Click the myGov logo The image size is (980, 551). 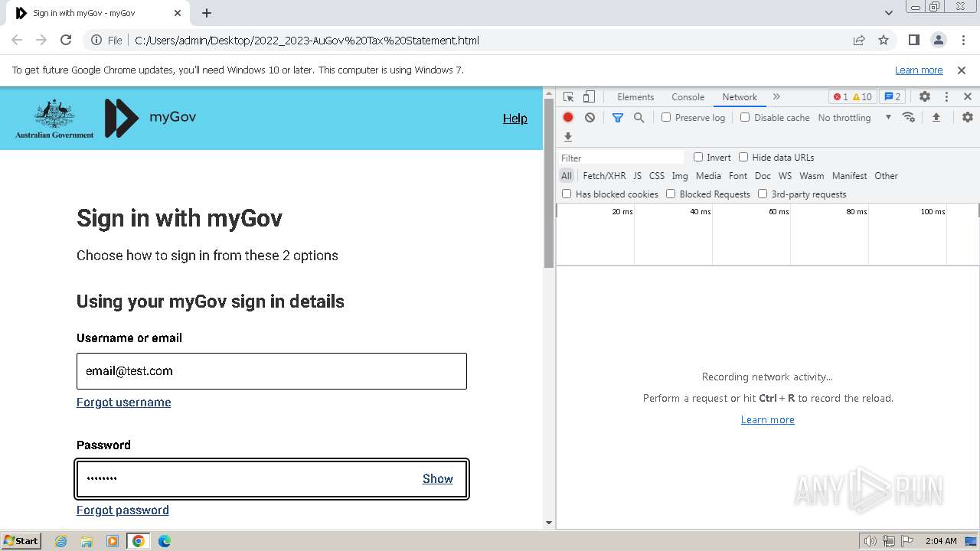point(150,118)
